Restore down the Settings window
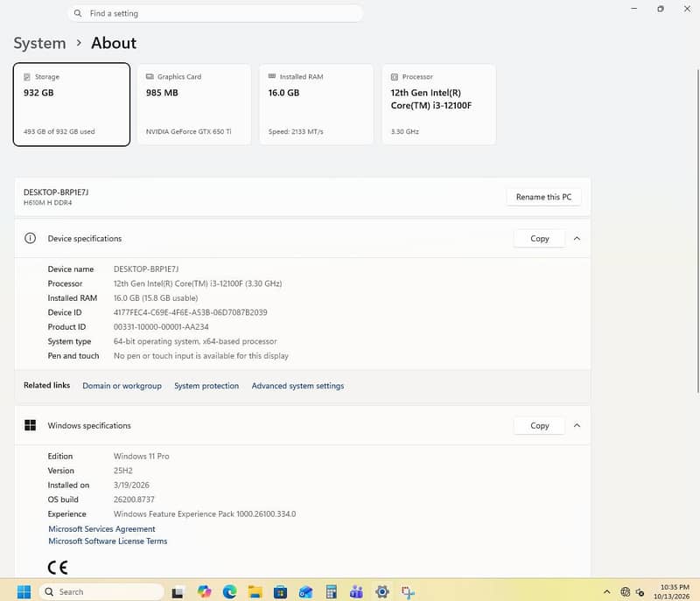The image size is (700, 601). [x=661, y=9]
